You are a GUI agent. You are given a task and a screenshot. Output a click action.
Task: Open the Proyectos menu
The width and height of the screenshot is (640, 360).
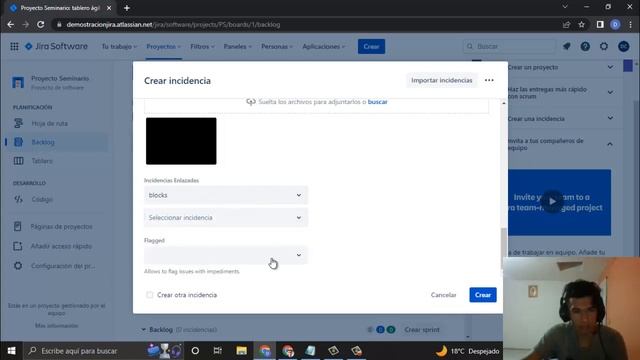pyautogui.click(x=164, y=47)
